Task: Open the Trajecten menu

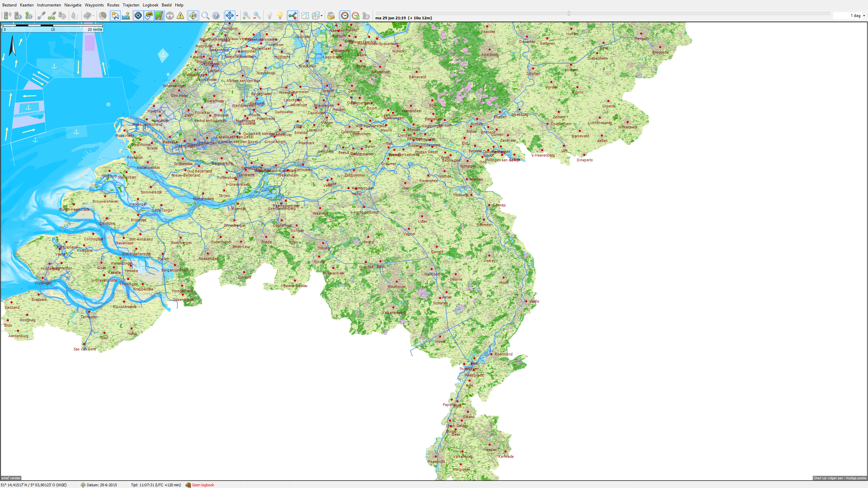Action: tap(131, 5)
